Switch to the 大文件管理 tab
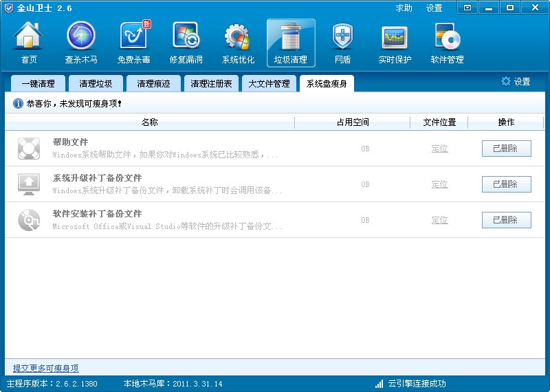The height and width of the screenshot is (392, 550). click(269, 83)
